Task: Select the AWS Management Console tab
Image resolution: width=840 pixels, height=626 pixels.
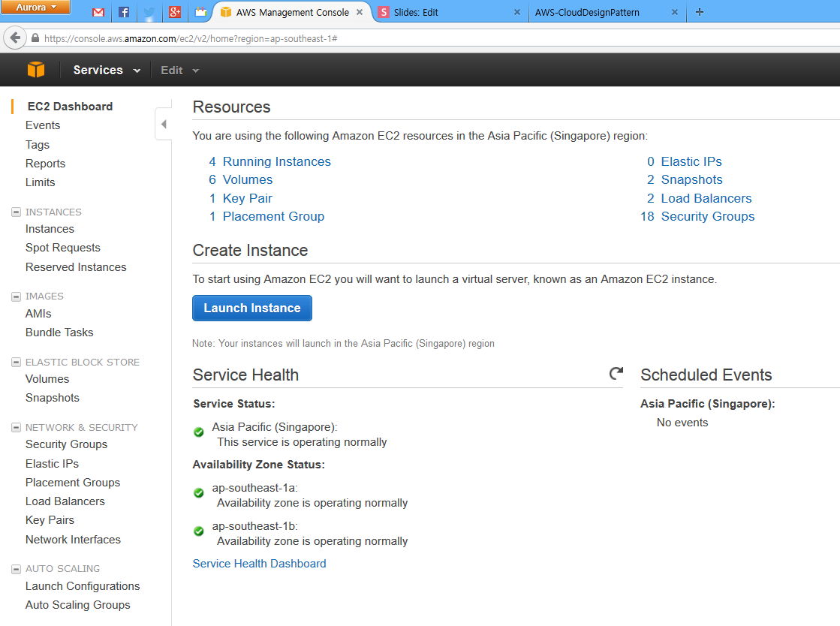Action: (292, 12)
